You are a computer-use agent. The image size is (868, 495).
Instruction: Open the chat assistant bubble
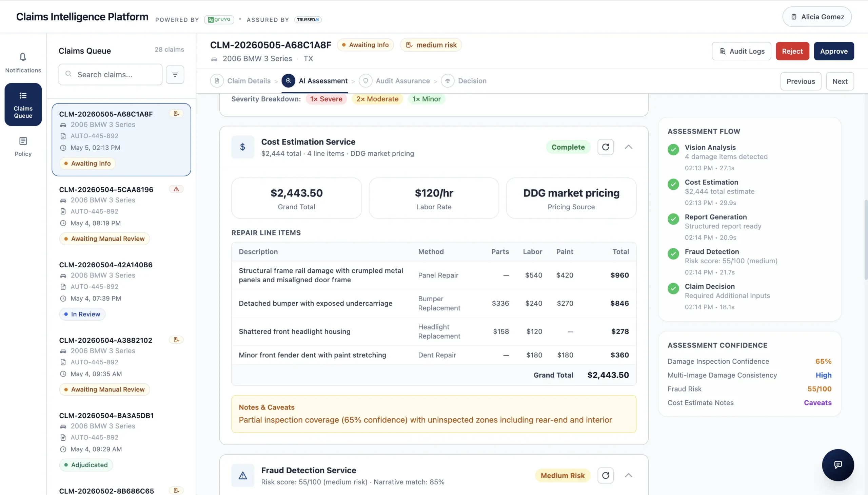tap(838, 465)
